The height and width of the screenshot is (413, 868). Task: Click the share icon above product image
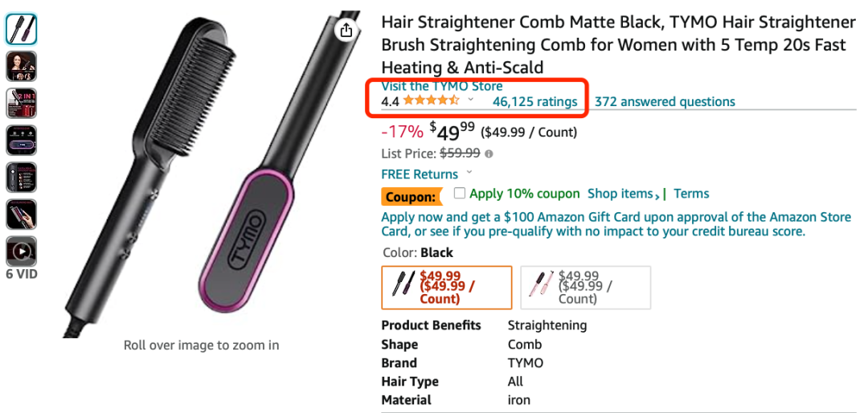click(x=346, y=31)
